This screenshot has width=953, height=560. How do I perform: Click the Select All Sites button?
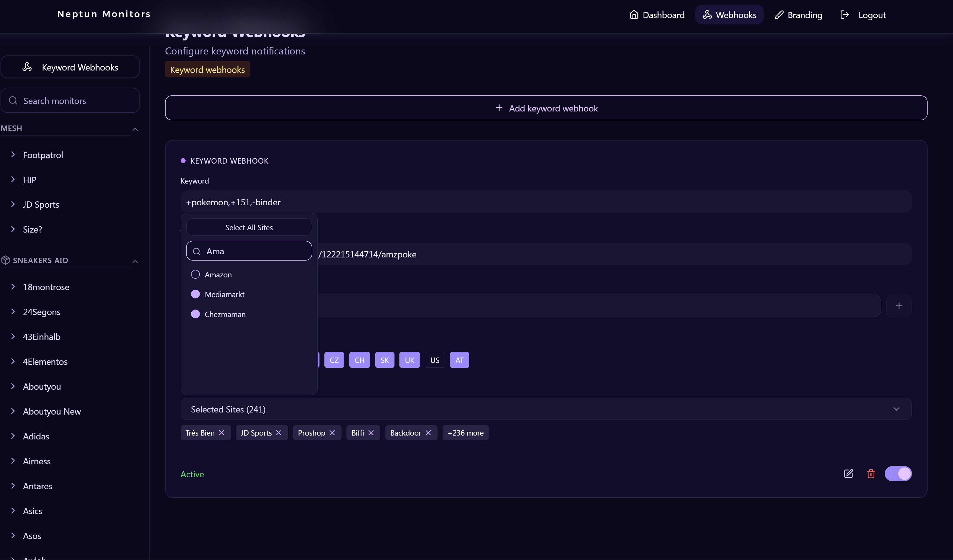[249, 227]
